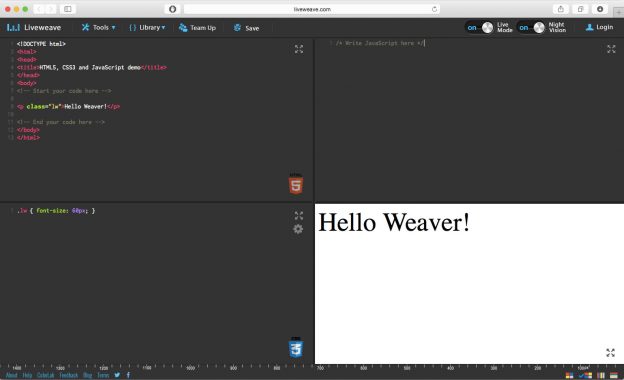
Task: Click the .lw font-size CSS rule
Action: (56, 211)
